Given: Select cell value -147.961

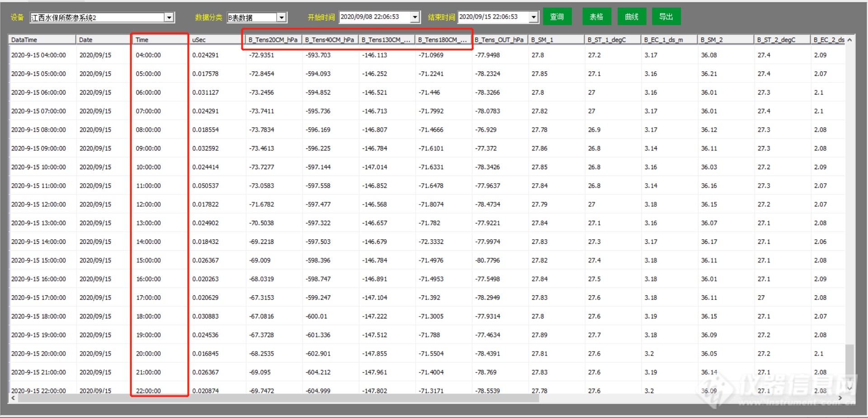Looking at the screenshot, I should (x=375, y=372).
